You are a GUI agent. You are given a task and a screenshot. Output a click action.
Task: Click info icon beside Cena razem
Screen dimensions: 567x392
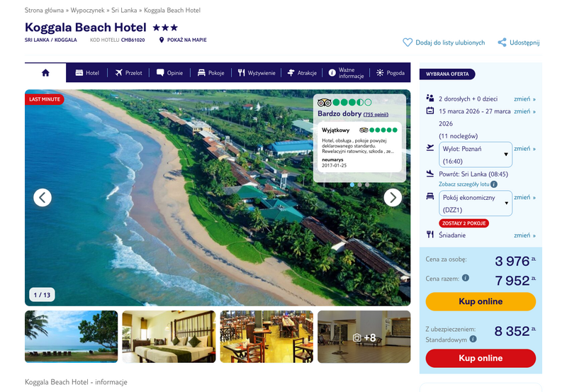point(466,278)
